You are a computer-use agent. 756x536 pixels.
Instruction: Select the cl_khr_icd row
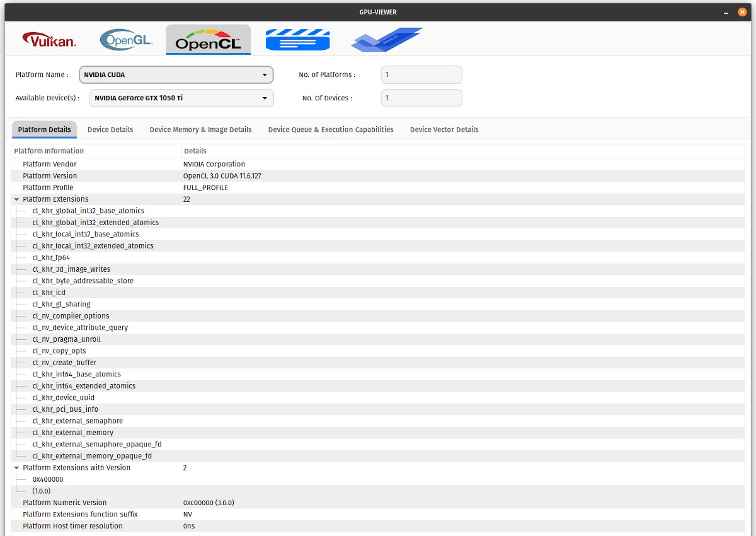tap(378, 293)
